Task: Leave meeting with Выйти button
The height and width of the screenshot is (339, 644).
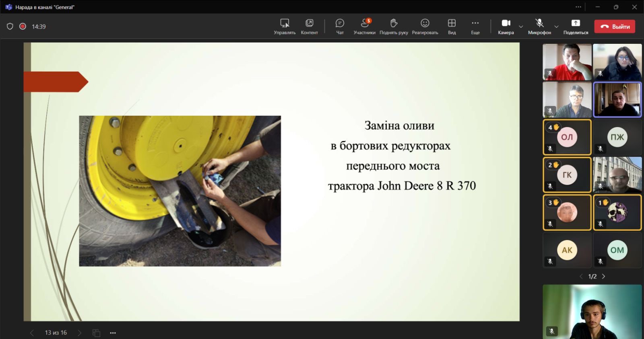Action: (x=615, y=27)
